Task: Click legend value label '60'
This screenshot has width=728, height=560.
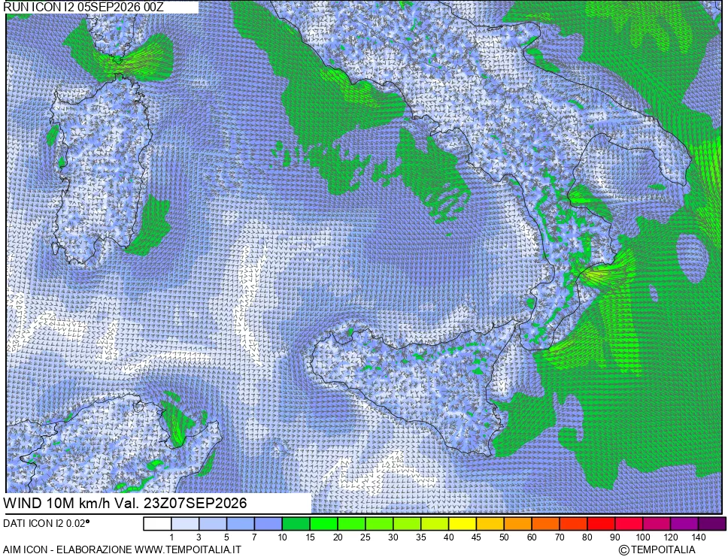Action: (532, 537)
